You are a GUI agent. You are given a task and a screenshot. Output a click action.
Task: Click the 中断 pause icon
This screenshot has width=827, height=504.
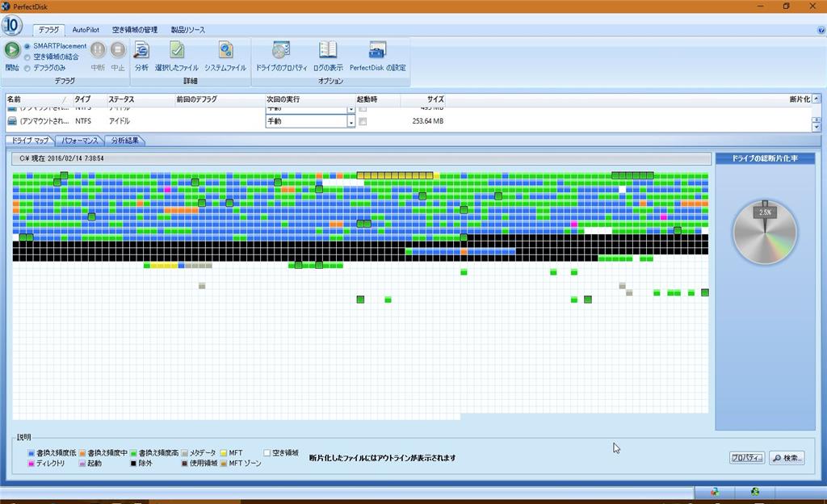(98, 49)
